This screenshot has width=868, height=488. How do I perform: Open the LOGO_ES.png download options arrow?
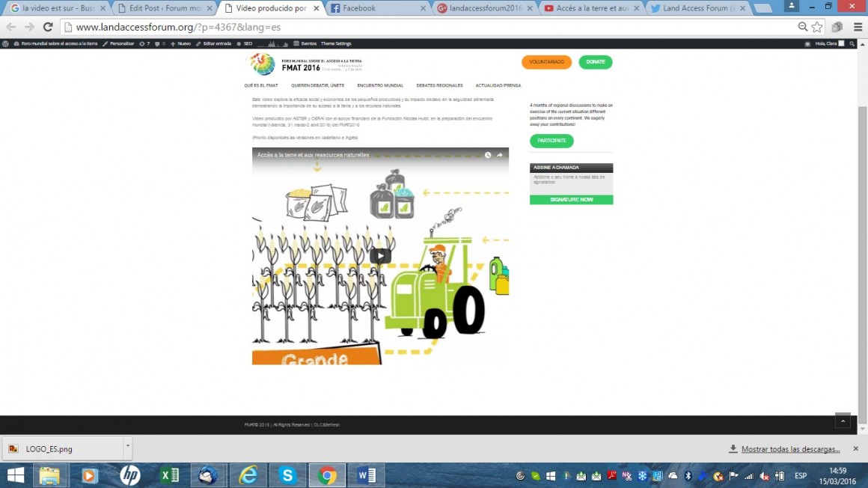pyautogui.click(x=127, y=447)
